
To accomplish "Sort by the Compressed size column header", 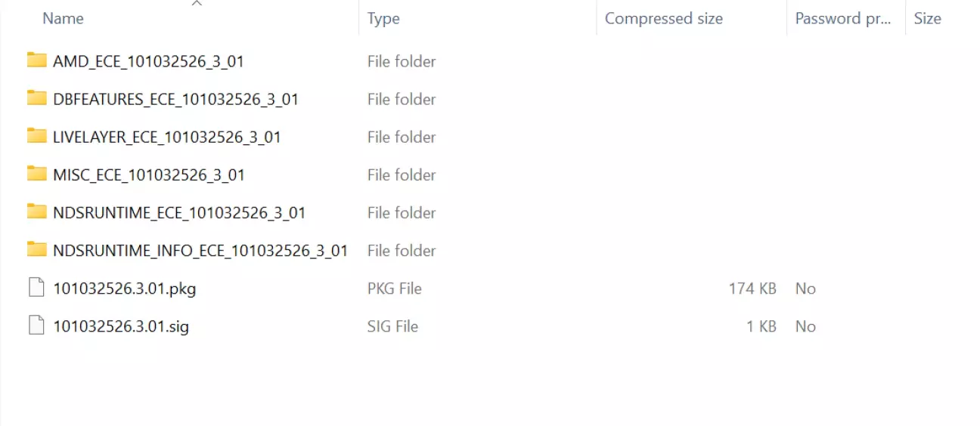I will pyautogui.click(x=663, y=19).
